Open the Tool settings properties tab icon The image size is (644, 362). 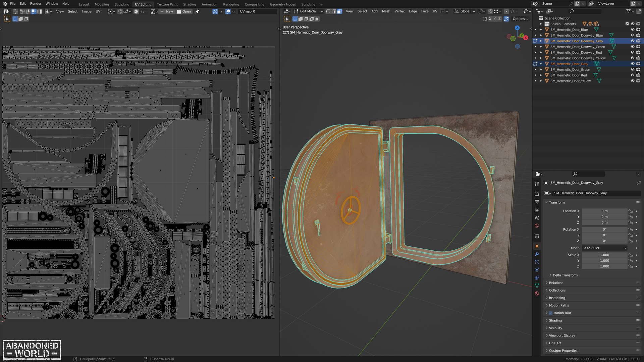537,184
